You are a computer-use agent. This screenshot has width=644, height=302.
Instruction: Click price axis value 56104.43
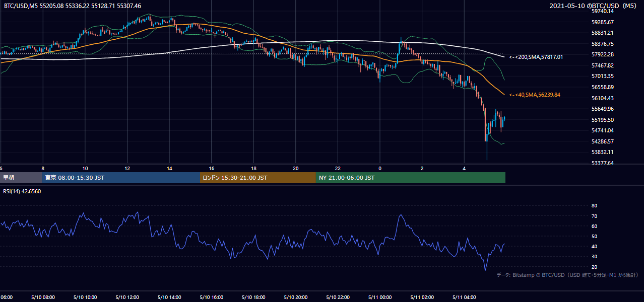click(602, 98)
